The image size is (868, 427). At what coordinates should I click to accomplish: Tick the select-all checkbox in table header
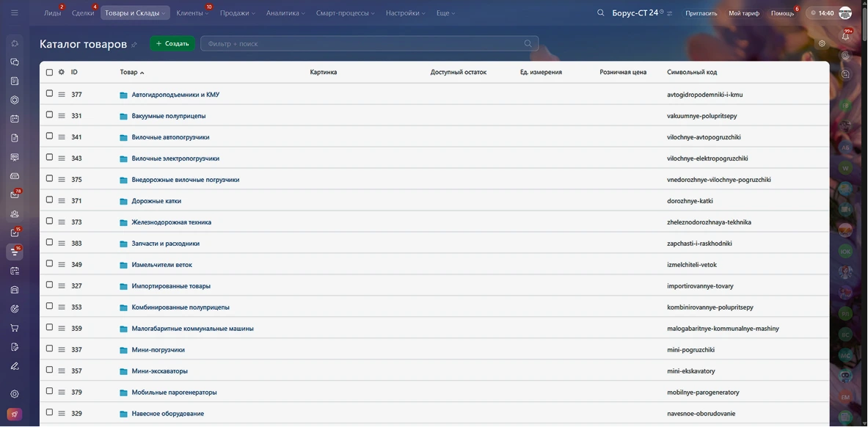tap(50, 73)
